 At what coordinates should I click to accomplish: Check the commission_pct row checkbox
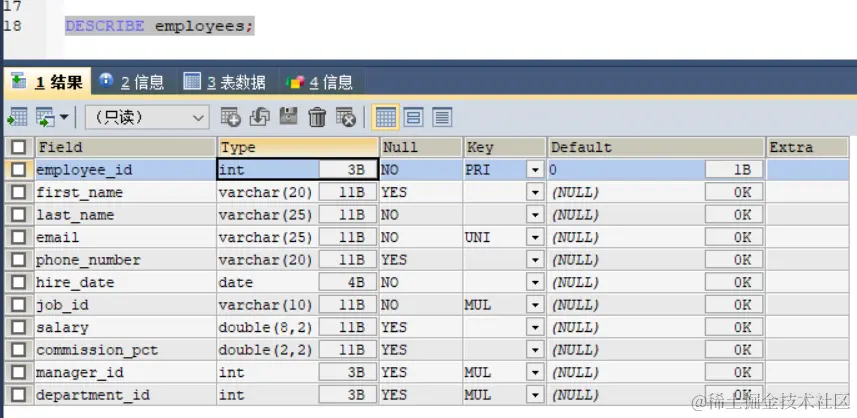(19, 350)
